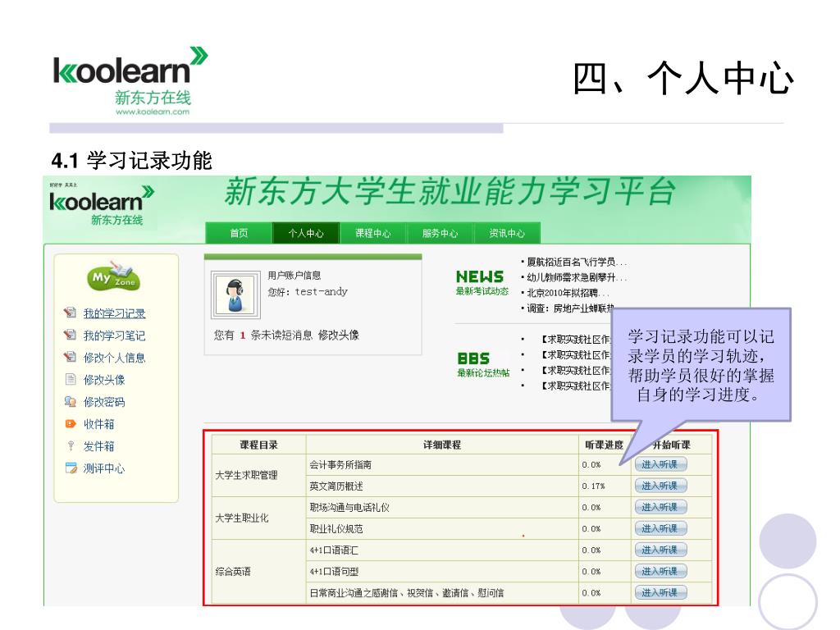This screenshot has height=630, width=840.
Task: Open the 资讯中心 tab
Action: click(x=507, y=233)
